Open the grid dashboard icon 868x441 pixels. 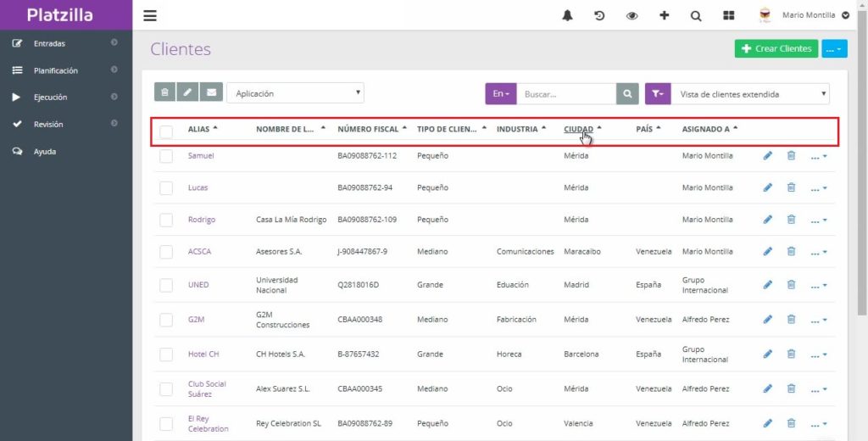pyautogui.click(x=728, y=15)
